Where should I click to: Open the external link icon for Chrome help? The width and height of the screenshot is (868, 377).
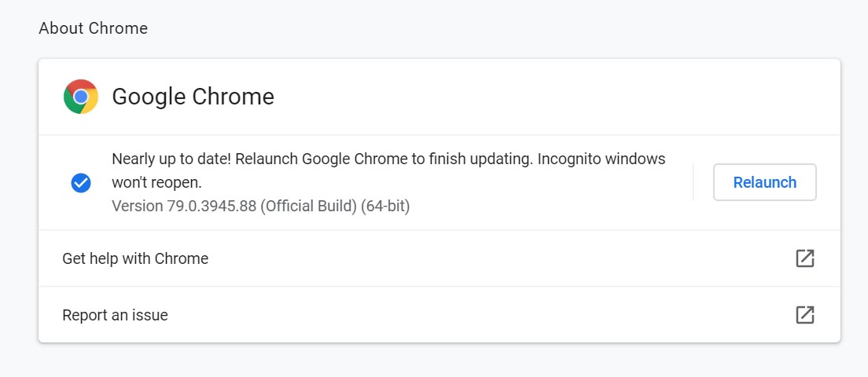[x=804, y=258]
